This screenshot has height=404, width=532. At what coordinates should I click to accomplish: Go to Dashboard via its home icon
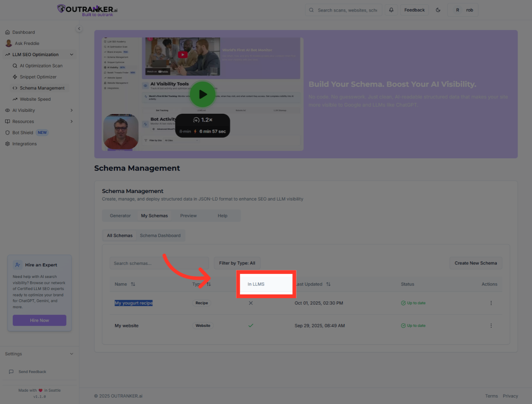point(7,32)
